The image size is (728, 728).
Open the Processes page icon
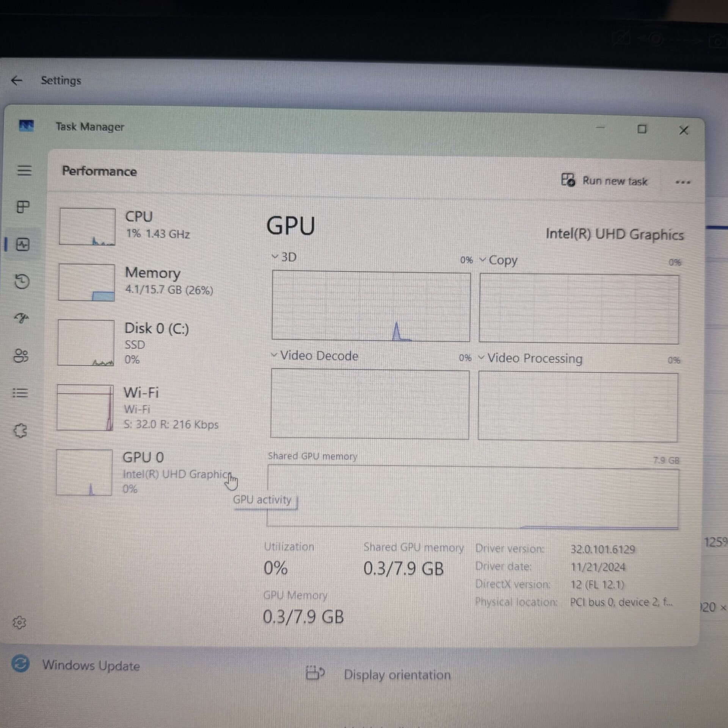click(23, 207)
